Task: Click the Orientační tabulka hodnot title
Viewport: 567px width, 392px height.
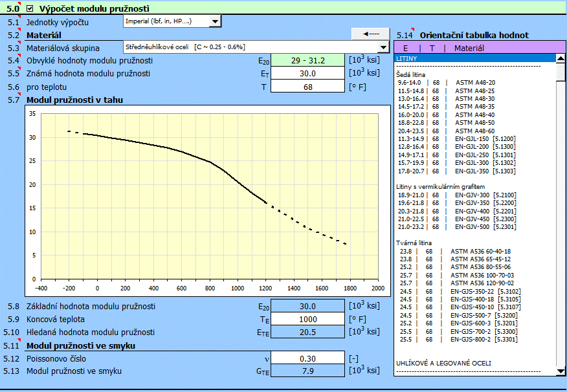Action: point(474,35)
